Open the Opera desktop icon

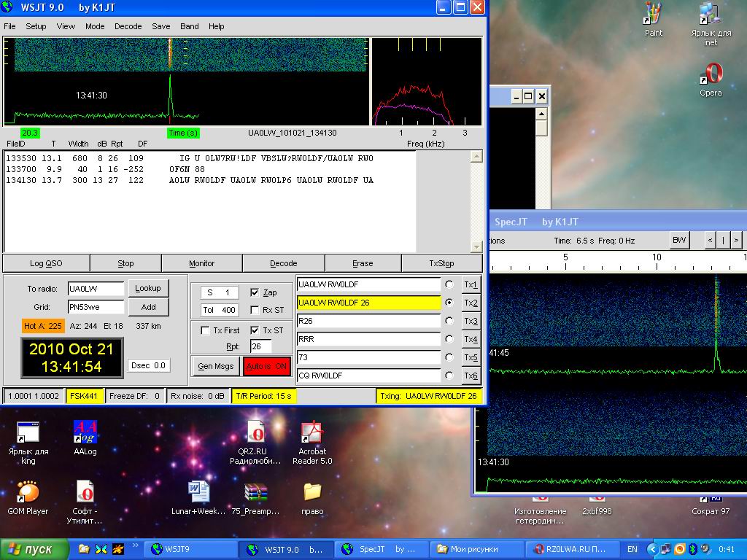click(711, 79)
